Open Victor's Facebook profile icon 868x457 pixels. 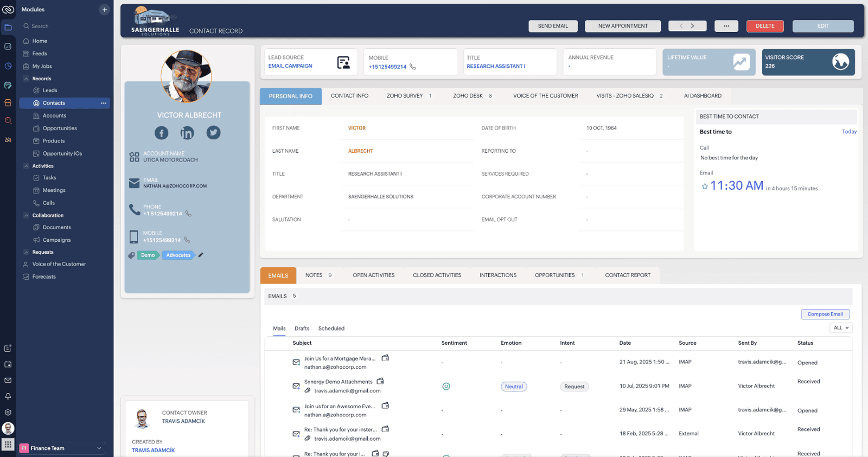point(161,133)
